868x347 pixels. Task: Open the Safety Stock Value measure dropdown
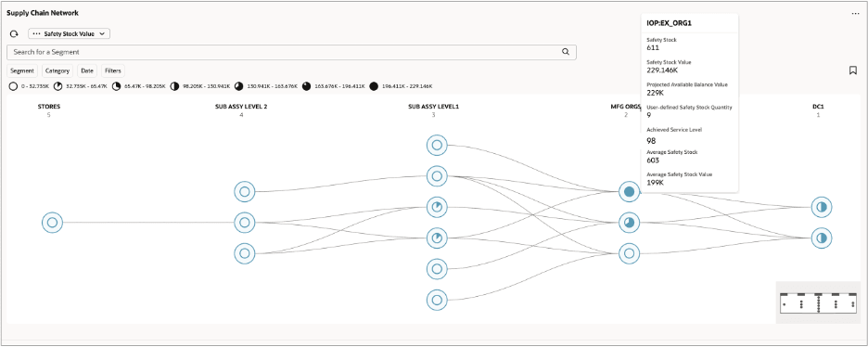click(x=70, y=33)
